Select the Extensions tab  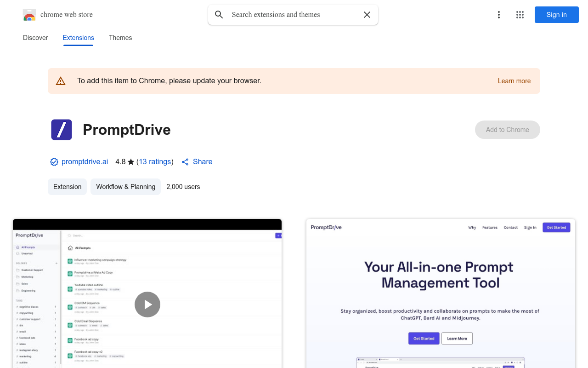79,38
